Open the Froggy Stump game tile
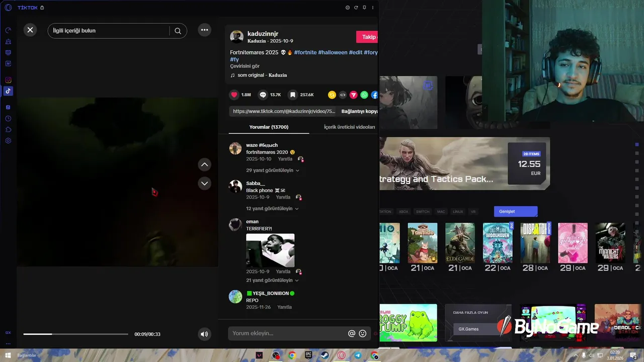Viewport: 644px width, 362px height. tap(409, 323)
